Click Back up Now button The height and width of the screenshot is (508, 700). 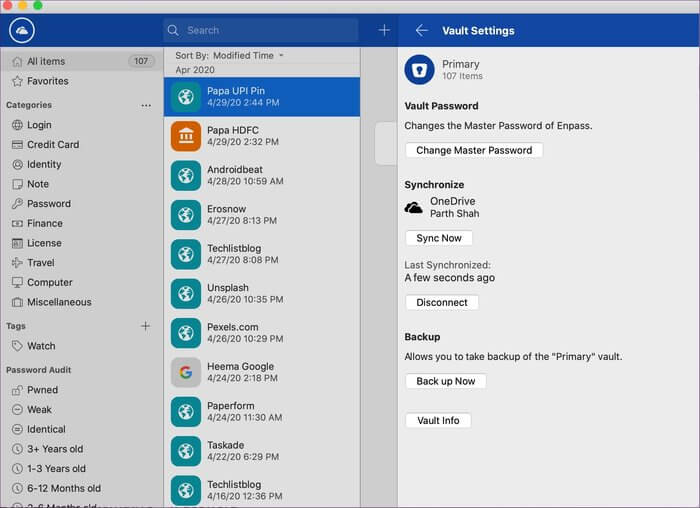(446, 381)
